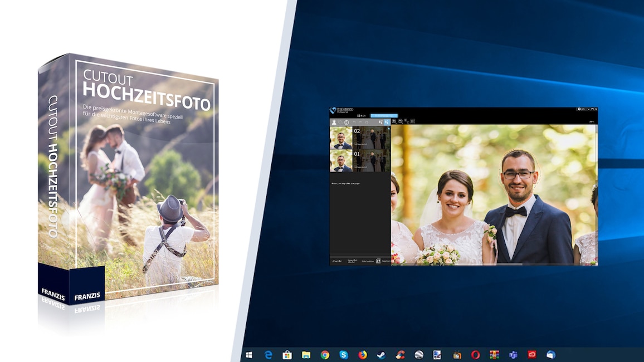Select the person silhouette tool icon

click(x=334, y=123)
